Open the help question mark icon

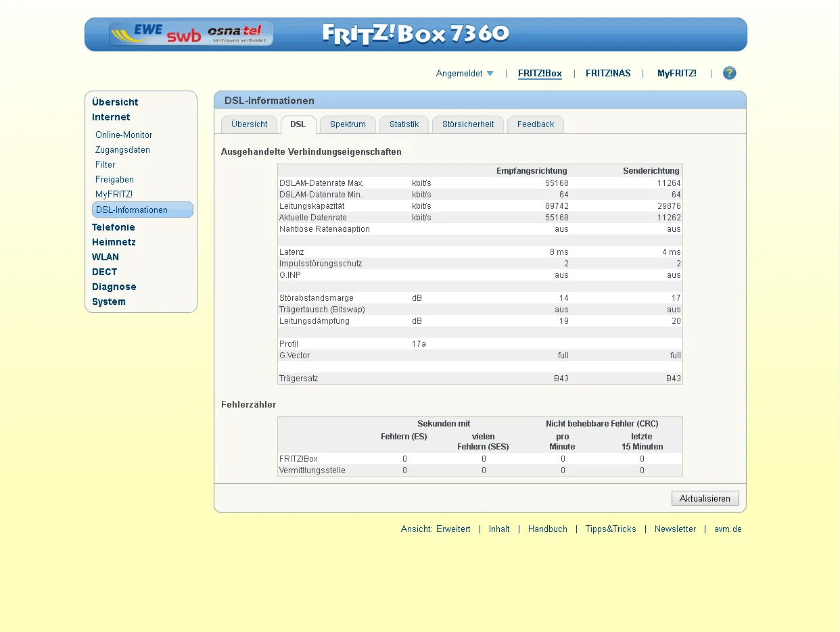(729, 73)
